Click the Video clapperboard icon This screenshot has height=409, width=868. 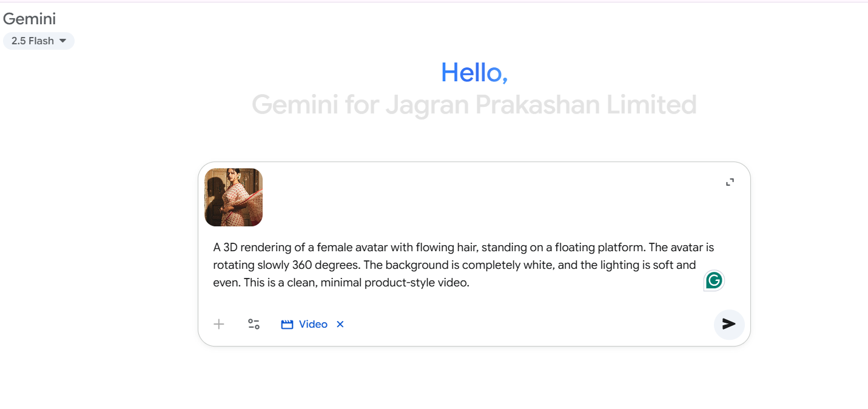(x=287, y=325)
